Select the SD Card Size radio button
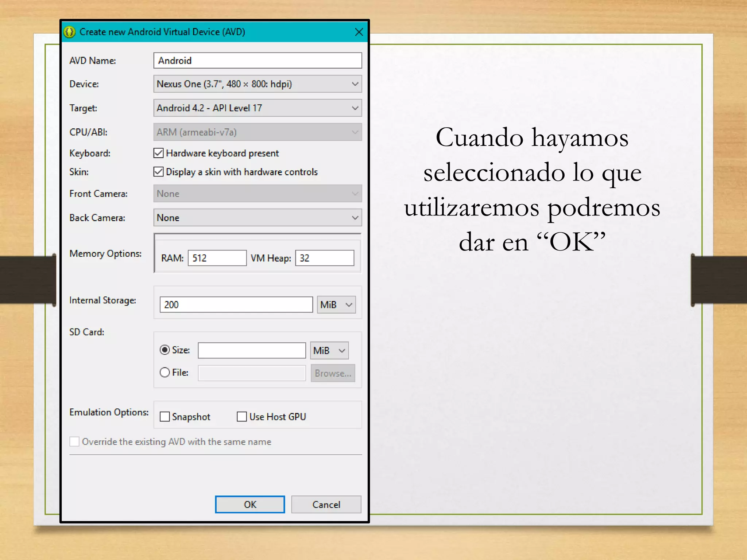The height and width of the screenshot is (560, 747). click(x=165, y=350)
